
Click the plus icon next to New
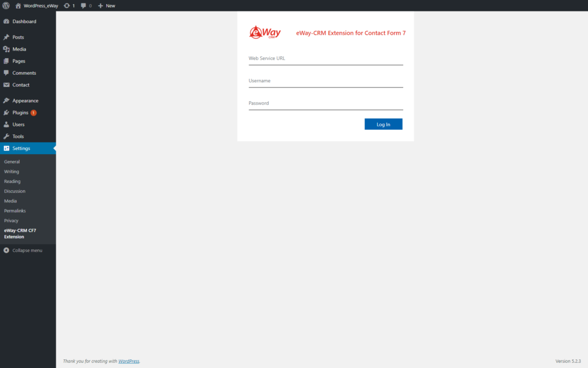100,6
